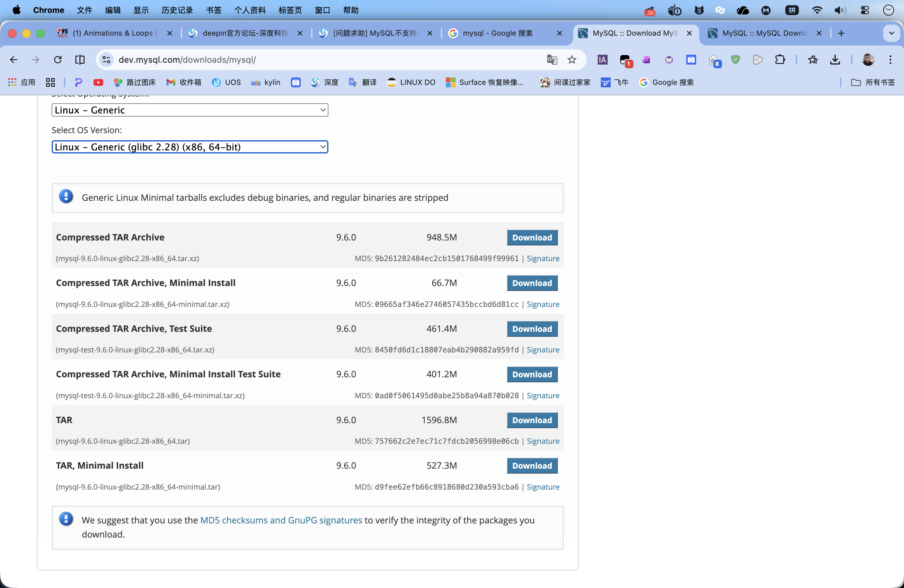Open the three-dot Chrome menu
904x588 pixels.
tap(890, 60)
